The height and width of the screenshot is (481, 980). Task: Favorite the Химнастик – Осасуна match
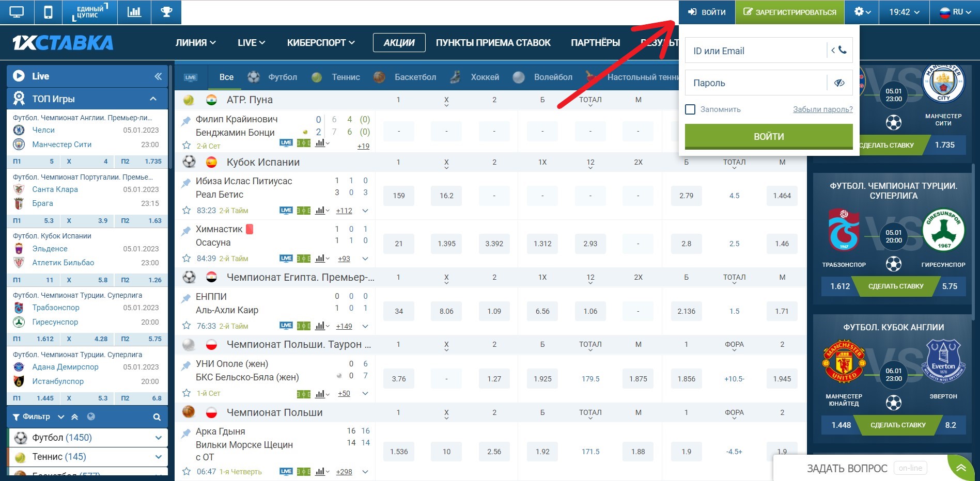tap(186, 259)
